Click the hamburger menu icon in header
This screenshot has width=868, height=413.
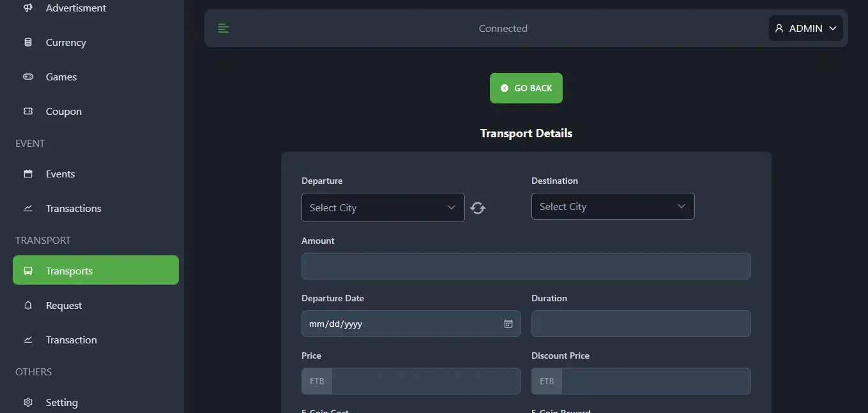tap(223, 28)
